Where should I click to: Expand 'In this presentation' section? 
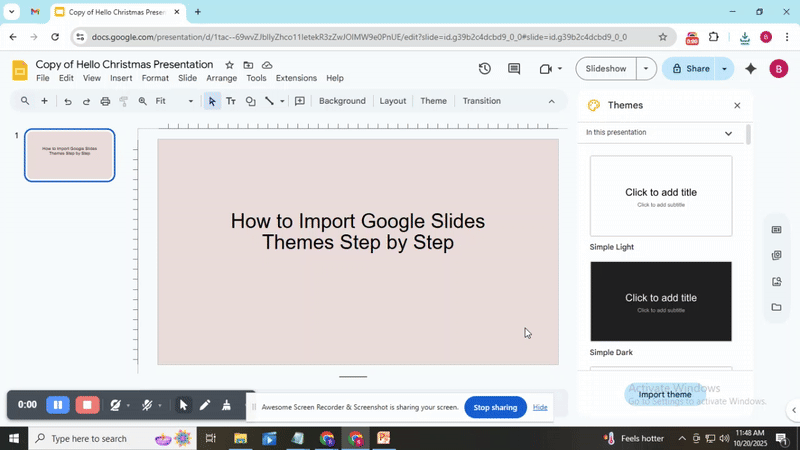tap(728, 133)
